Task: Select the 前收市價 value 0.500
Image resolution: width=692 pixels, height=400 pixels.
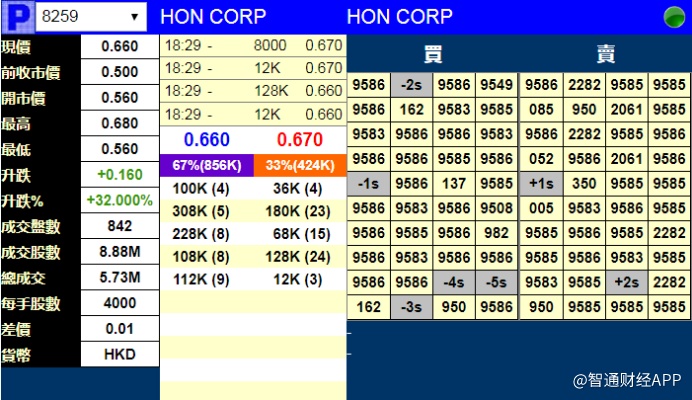Action: pos(120,72)
